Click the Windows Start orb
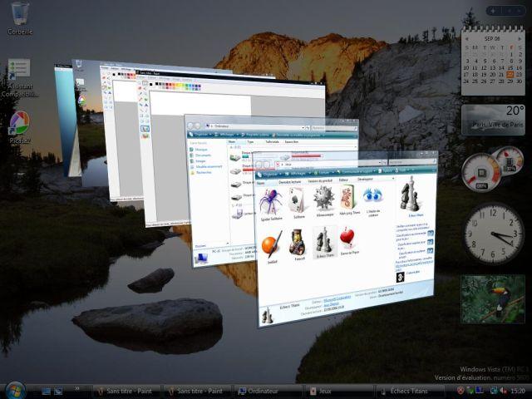 pos(15,390)
